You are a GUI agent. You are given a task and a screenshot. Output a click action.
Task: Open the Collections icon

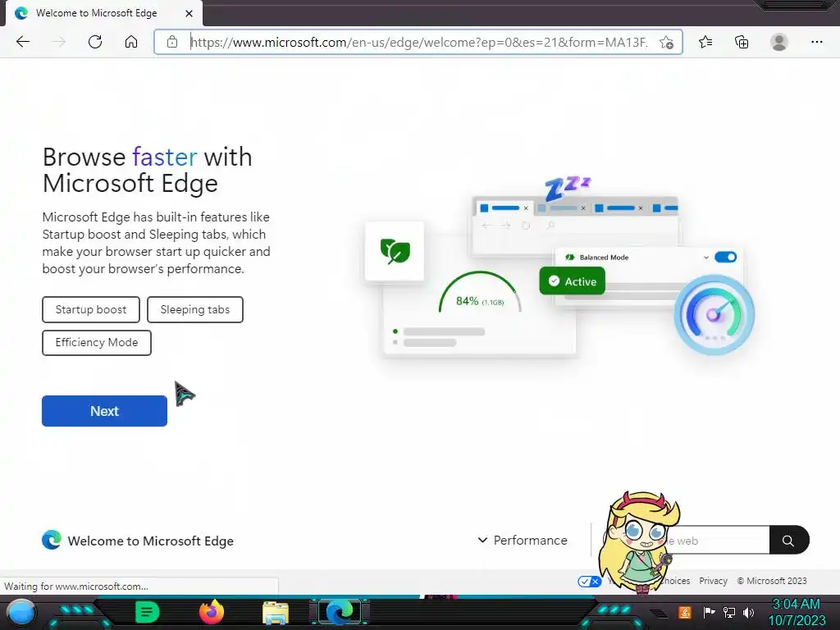point(742,42)
